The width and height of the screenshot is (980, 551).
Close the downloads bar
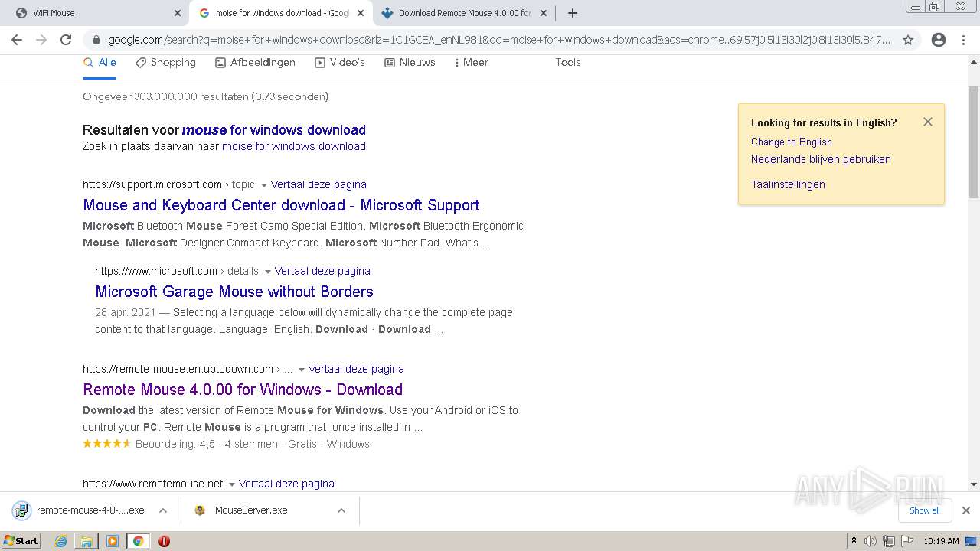966,510
